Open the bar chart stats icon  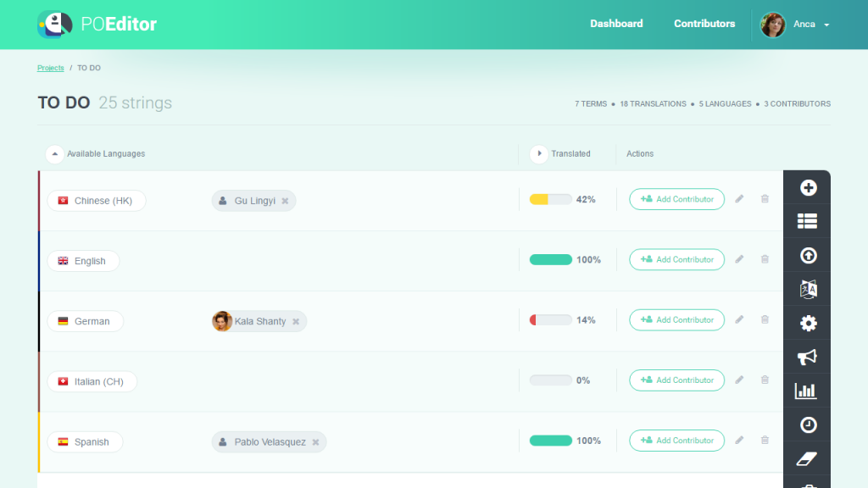(806, 391)
